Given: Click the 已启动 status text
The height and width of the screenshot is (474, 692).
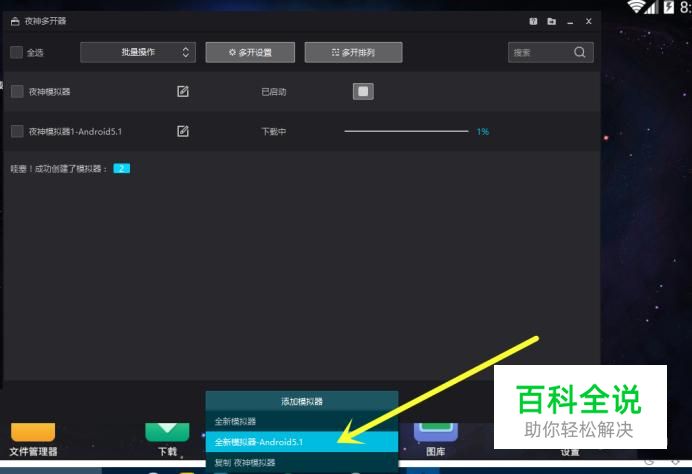Looking at the screenshot, I should pyautogui.click(x=274, y=92).
